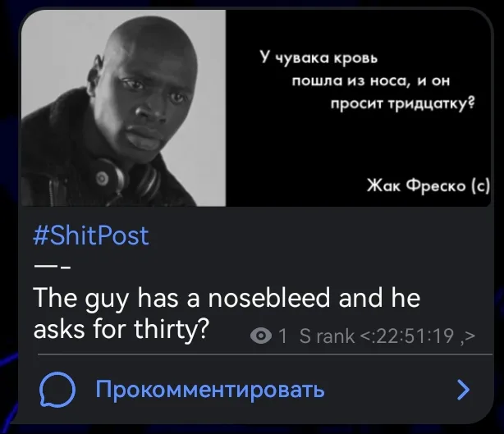Click the word тридцатку? in the quote
This screenshot has height=434, width=504.
432,103
